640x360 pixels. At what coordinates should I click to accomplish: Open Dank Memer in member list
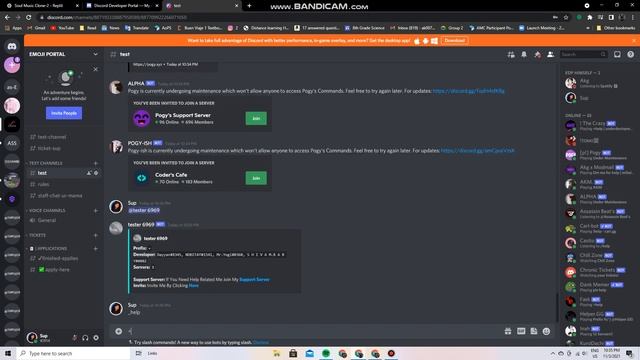pos(599,287)
